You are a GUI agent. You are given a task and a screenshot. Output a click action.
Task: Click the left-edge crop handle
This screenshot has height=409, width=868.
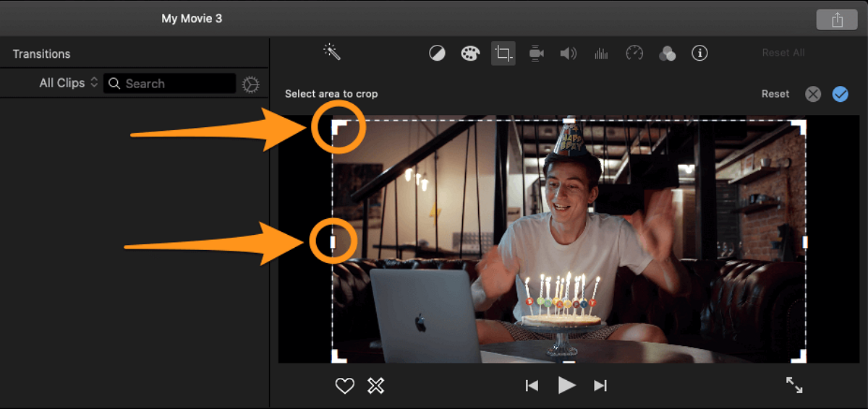(333, 241)
